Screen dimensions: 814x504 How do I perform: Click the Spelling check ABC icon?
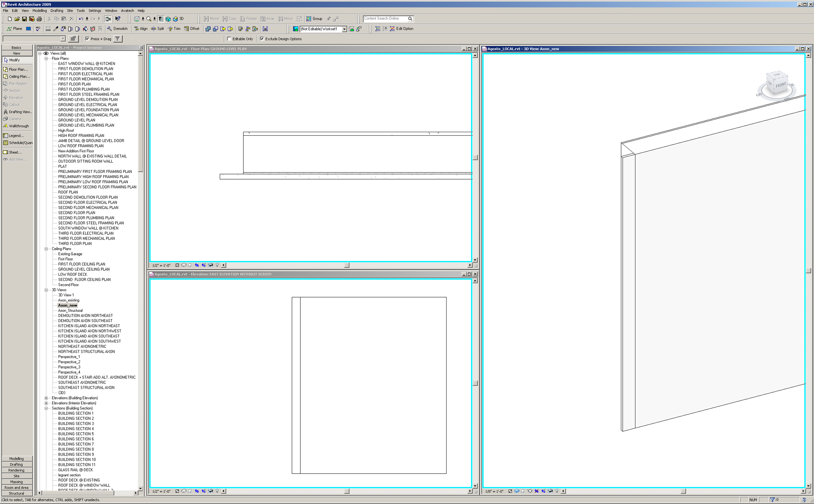[x=38, y=29]
